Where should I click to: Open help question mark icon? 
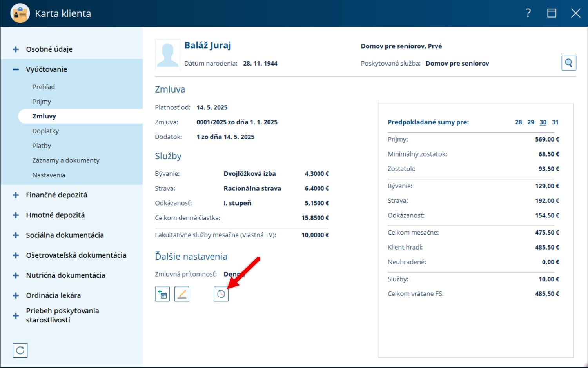click(x=528, y=13)
